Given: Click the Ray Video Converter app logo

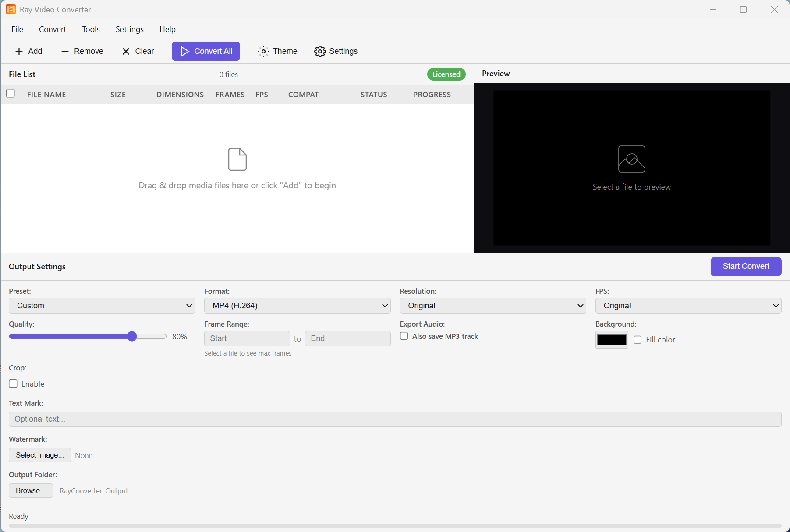Looking at the screenshot, I should coord(11,9).
